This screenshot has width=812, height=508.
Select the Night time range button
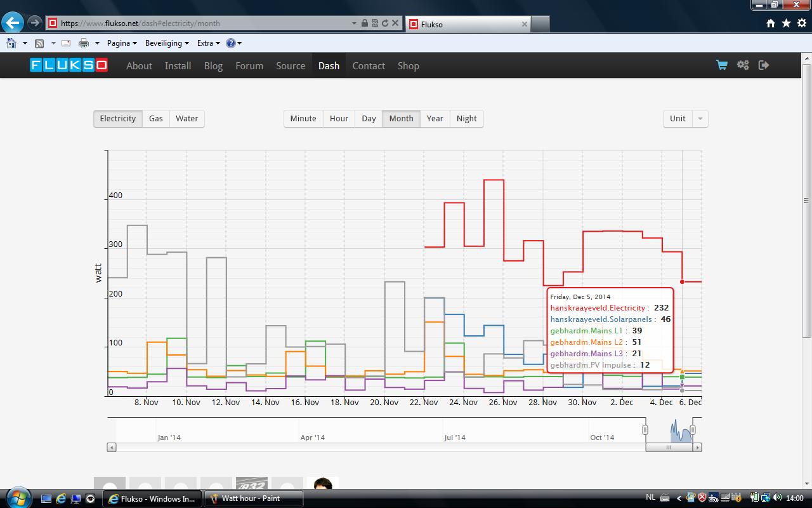(466, 119)
